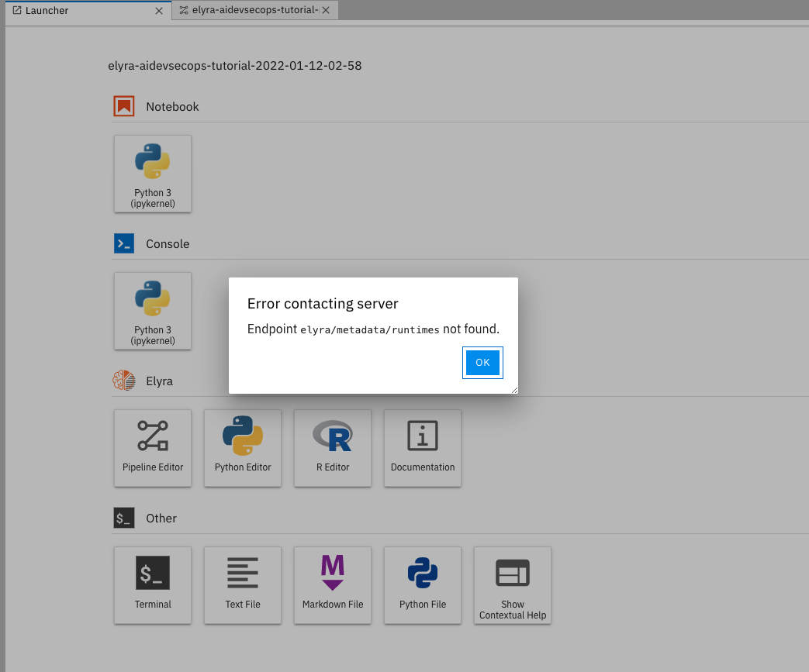
Task: Create a new Python File
Action: click(423, 585)
